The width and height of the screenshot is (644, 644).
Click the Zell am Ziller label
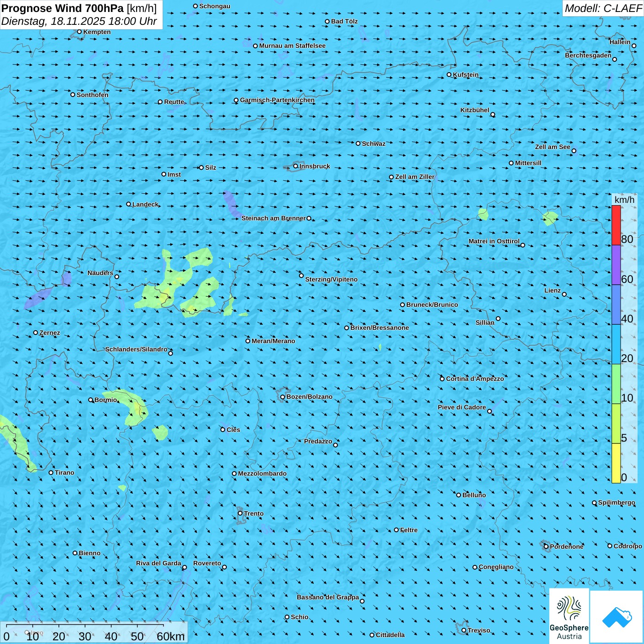coord(415,177)
